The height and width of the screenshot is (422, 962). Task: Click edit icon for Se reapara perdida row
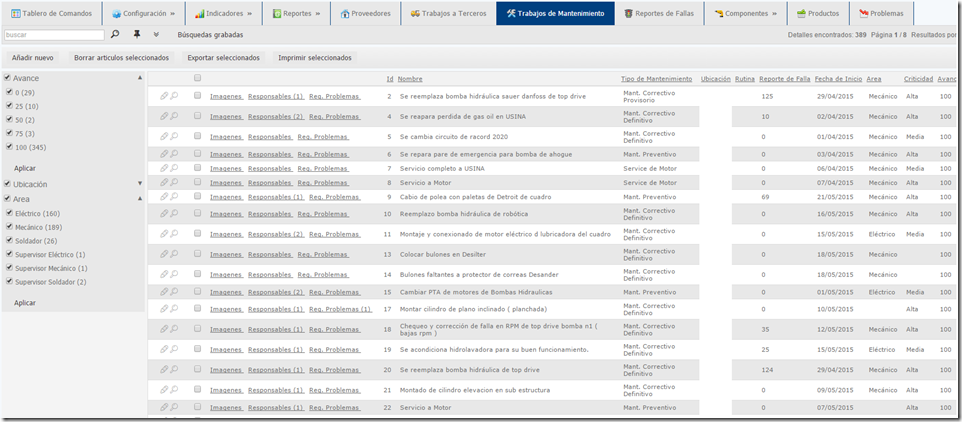coord(164,116)
